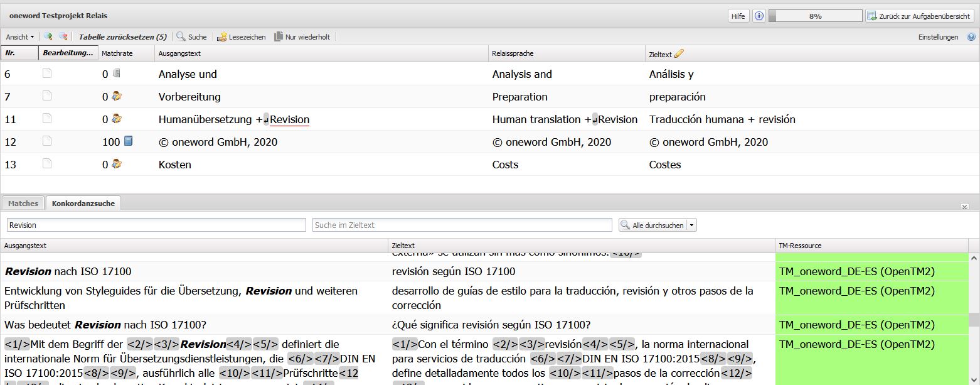Screen dimensions: 980x385
Task: Click relay text 'Costs'
Action: coord(505,165)
